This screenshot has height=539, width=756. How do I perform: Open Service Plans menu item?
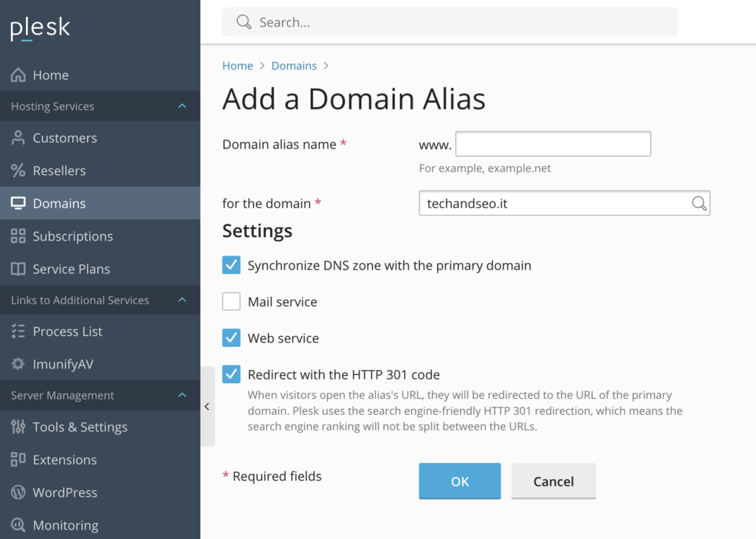(x=100, y=269)
